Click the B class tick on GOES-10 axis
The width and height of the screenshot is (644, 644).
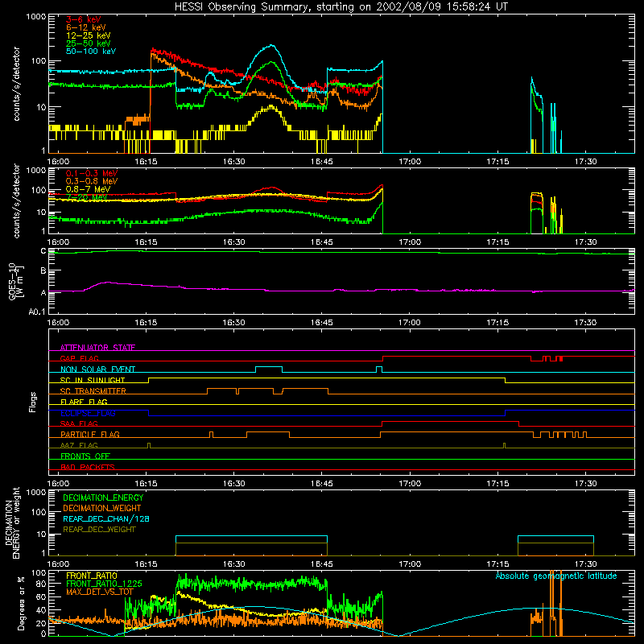(43, 271)
